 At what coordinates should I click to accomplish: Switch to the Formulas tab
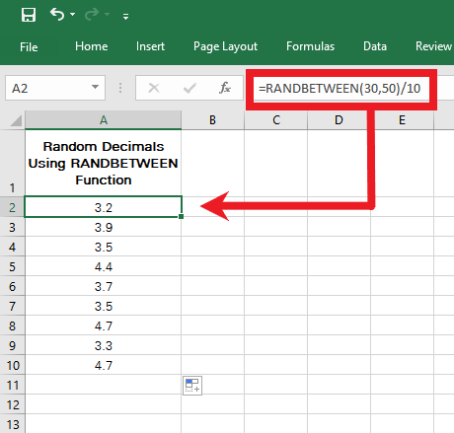coord(310,46)
